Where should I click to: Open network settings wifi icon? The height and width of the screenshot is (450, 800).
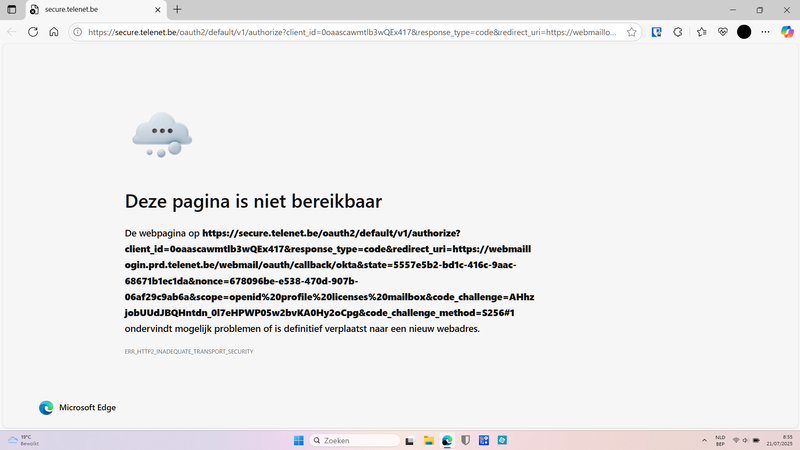(736, 440)
